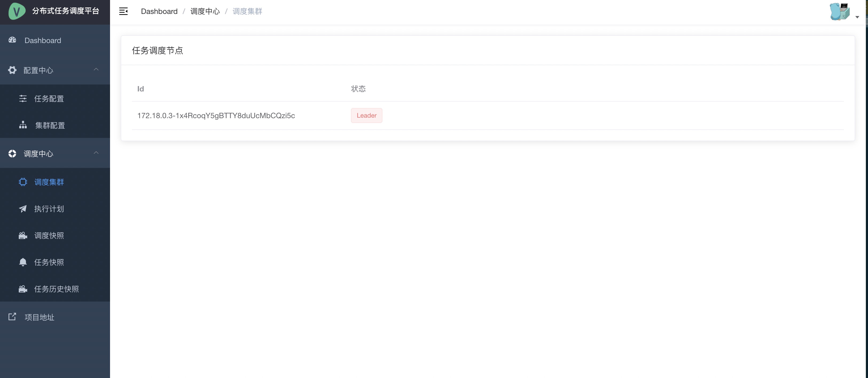
Task: Click the Dashboard breadcrumb link
Action: click(x=159, y=11)
